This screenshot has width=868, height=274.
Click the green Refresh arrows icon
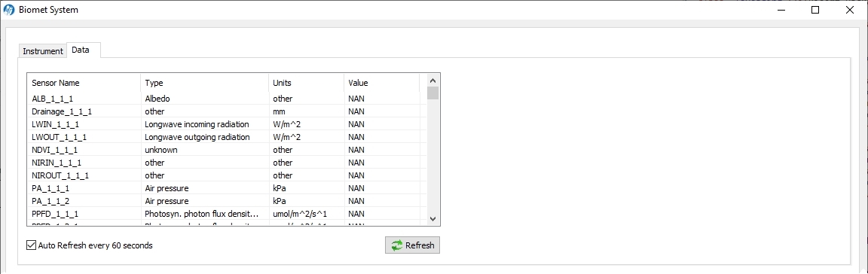[396, 245]
